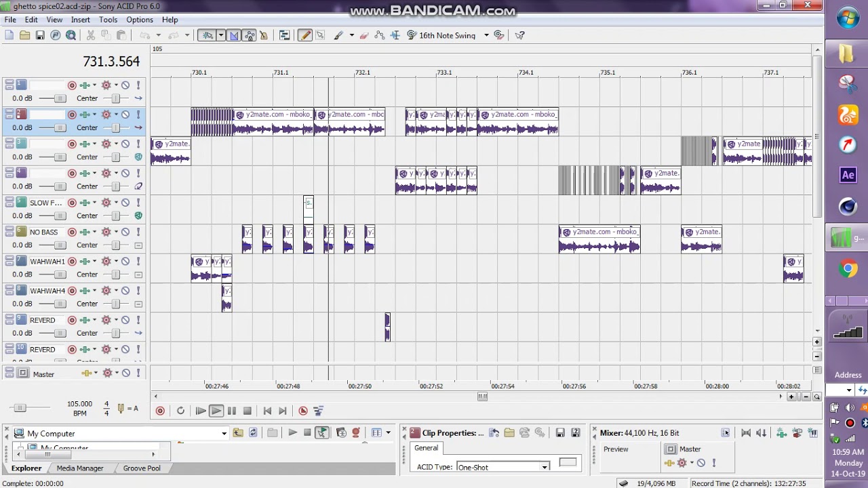
Task: Click the Selection tool icon
Action: (x=320, y=35)
